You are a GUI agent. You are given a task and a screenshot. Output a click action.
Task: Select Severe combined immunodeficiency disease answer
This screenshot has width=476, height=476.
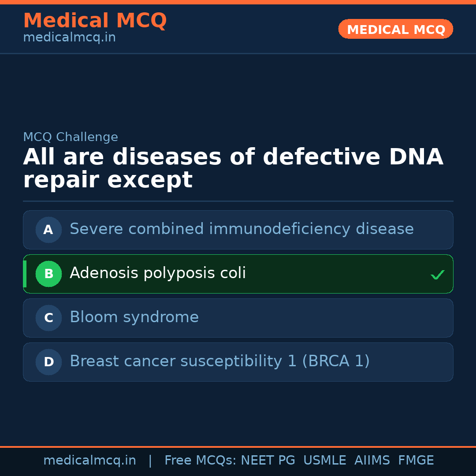click(242, 229)
